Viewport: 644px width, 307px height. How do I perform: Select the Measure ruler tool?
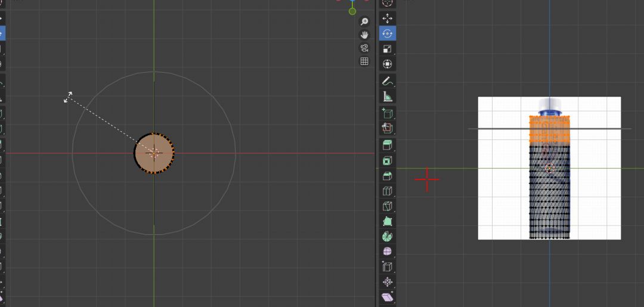(388, 97)
